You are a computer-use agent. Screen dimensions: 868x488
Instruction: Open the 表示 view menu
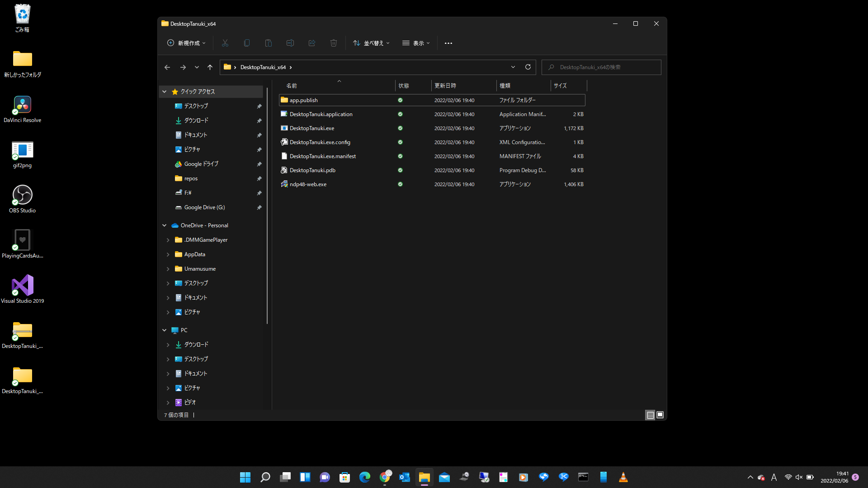[x=416, y=43]
